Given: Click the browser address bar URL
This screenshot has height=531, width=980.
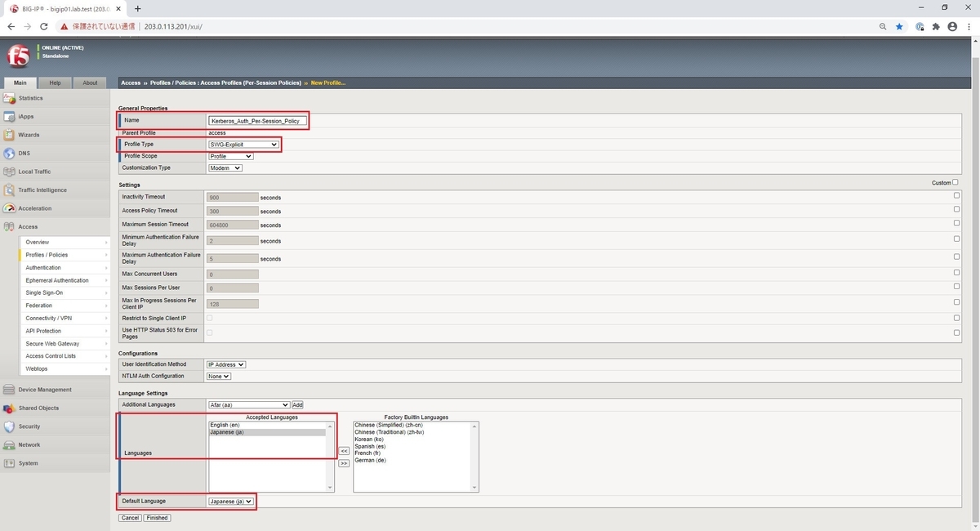Looking at the screenshot, I should click(x=173, y=26).
